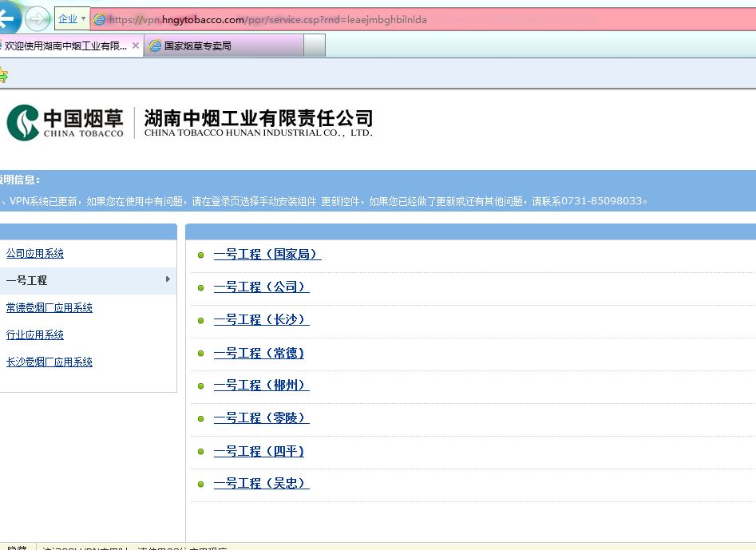Open 一号工程（长沙）link
This screenshot has width=756, height=550.
point(261,319)
